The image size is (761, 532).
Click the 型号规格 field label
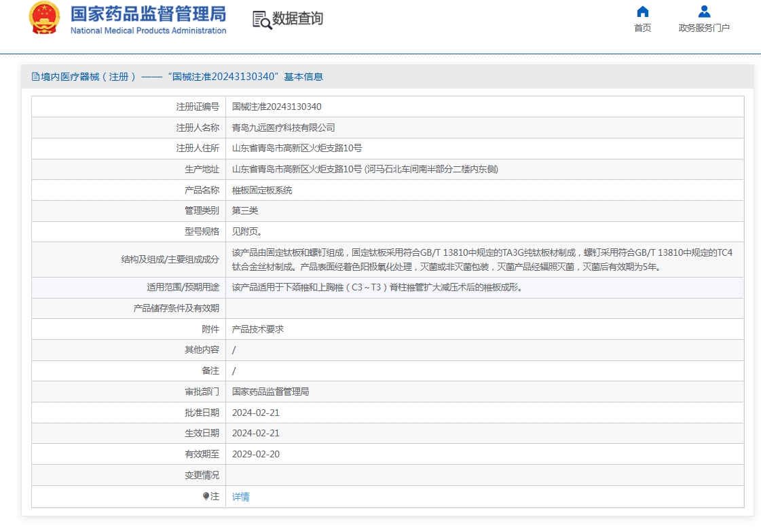tap(202, 231)
